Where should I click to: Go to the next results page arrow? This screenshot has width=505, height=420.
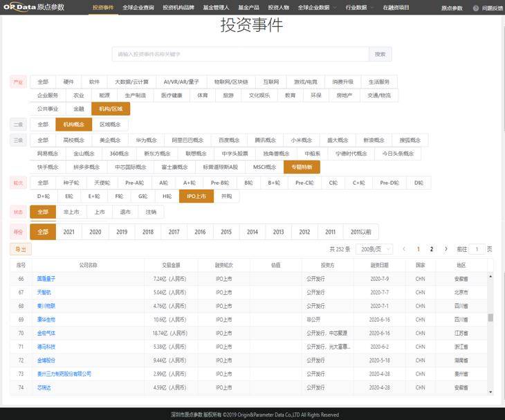click(446, 249)
